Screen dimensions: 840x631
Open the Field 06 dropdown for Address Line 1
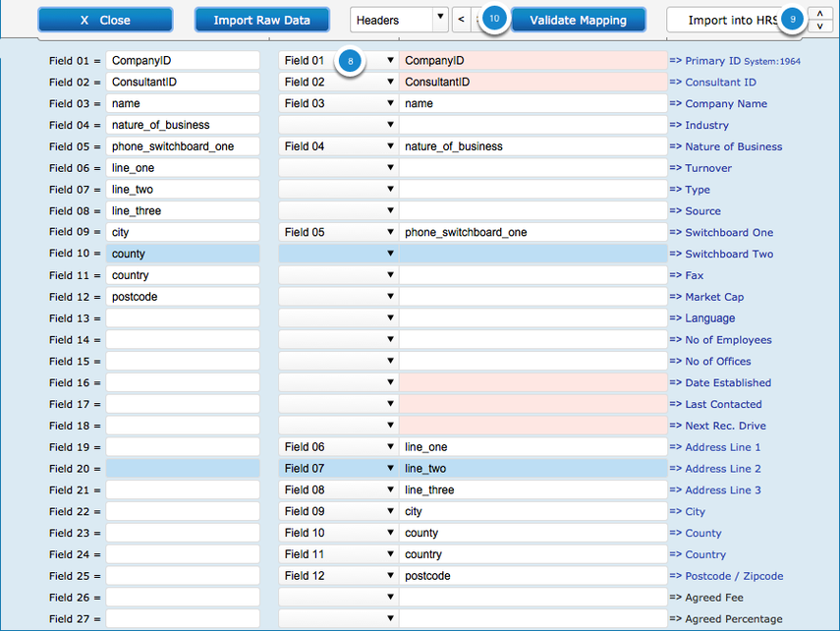click(x=339, y=447)
